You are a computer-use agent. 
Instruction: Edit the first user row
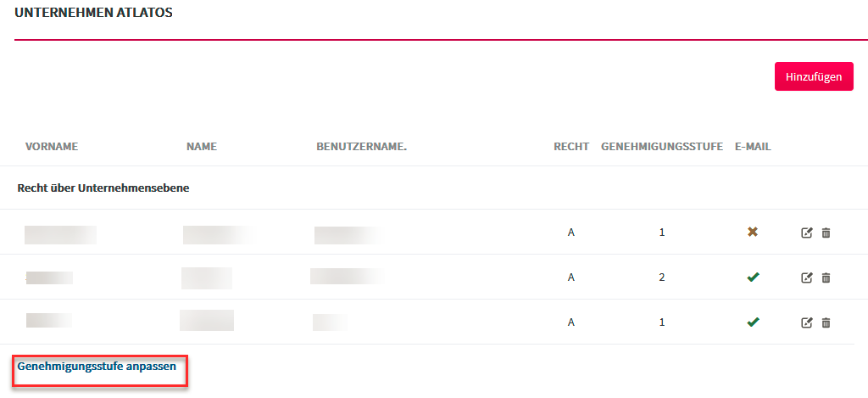coord(807,233)
